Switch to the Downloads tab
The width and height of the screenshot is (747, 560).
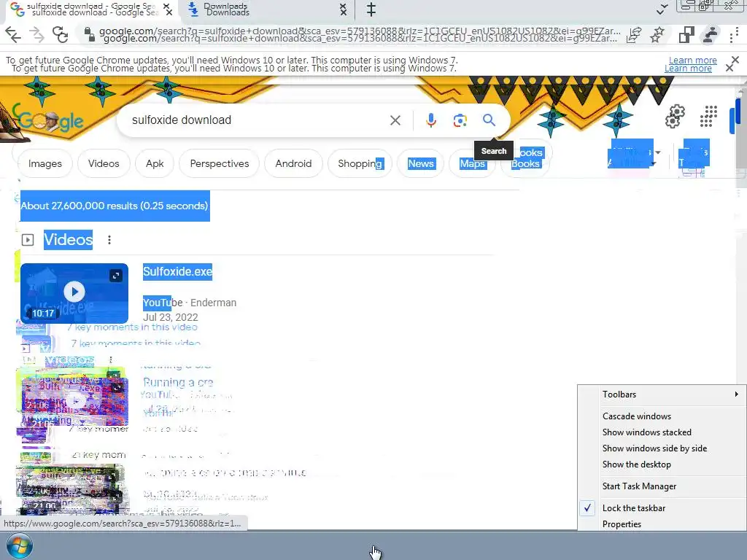point(267,9)
